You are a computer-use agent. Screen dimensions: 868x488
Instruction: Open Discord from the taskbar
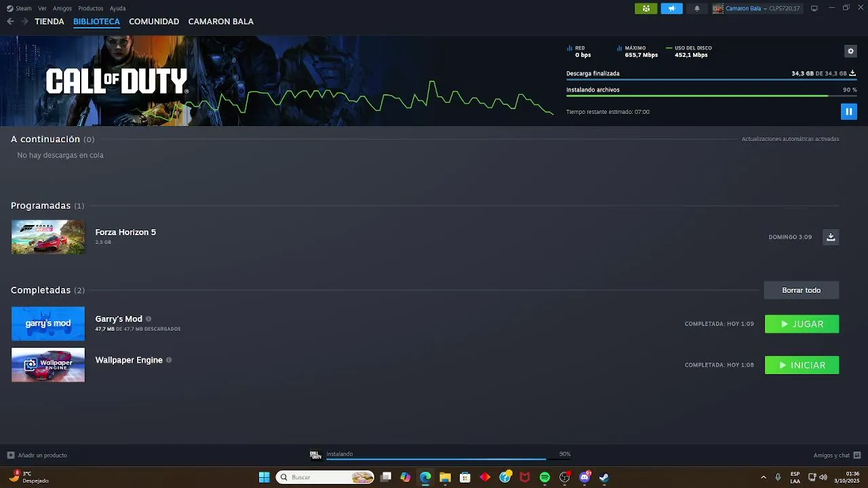coord(585,477)
